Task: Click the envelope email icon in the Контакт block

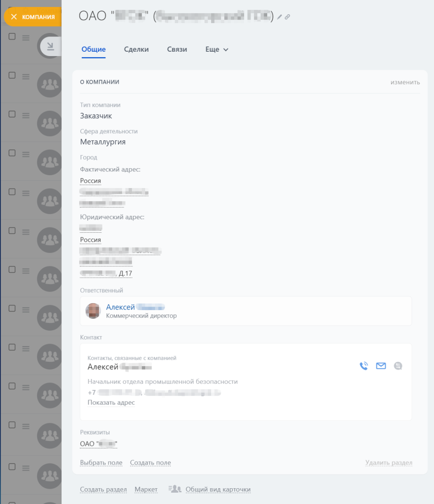Action: tap(381, 366)
